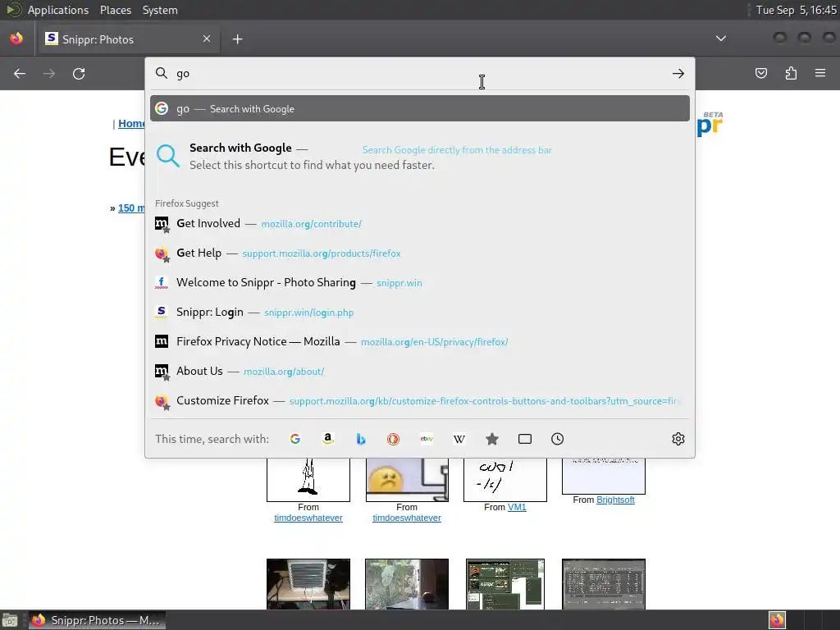Screen dimensions: 840x630
Task: Search this time with eBay icon
Action: point(427,439)
